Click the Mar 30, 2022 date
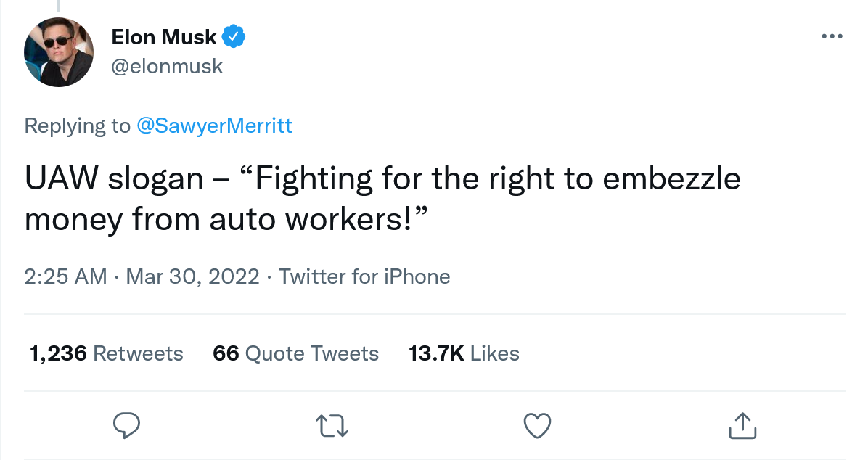Image resolution: width=868 pixels, height=460 pixels. 192,276
